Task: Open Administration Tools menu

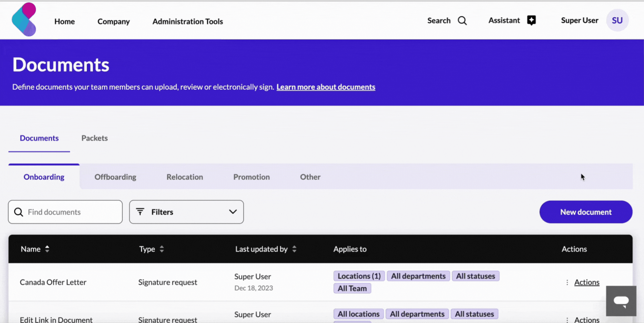Action: click(188, 21)
